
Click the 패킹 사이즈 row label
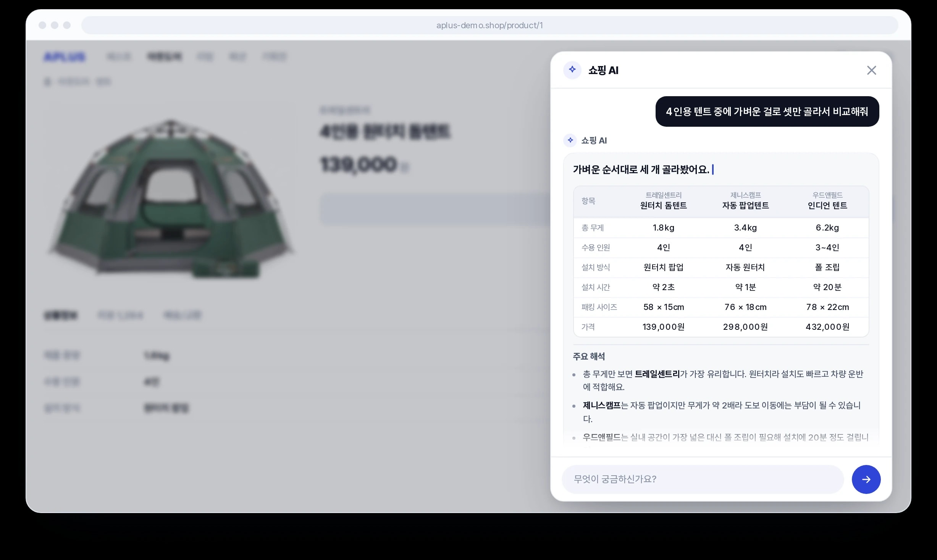pyautogui.click(x=599, y=307)
